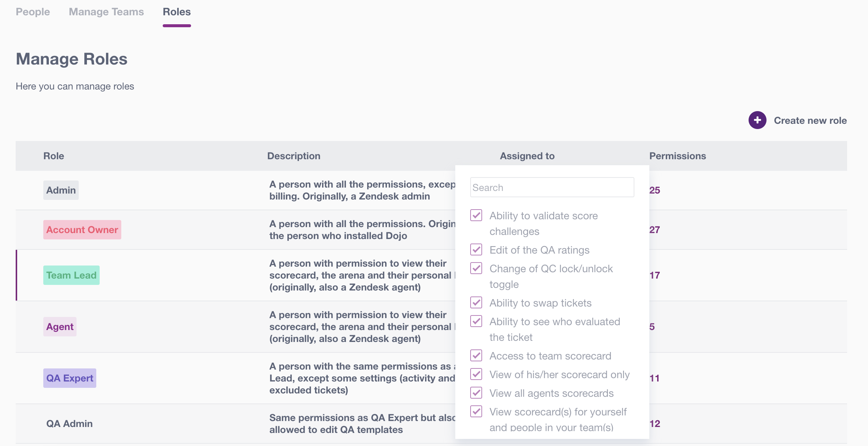Switch to the Manage Teams tab
Viewport: 868px width, 446px height.
[106, 12]
